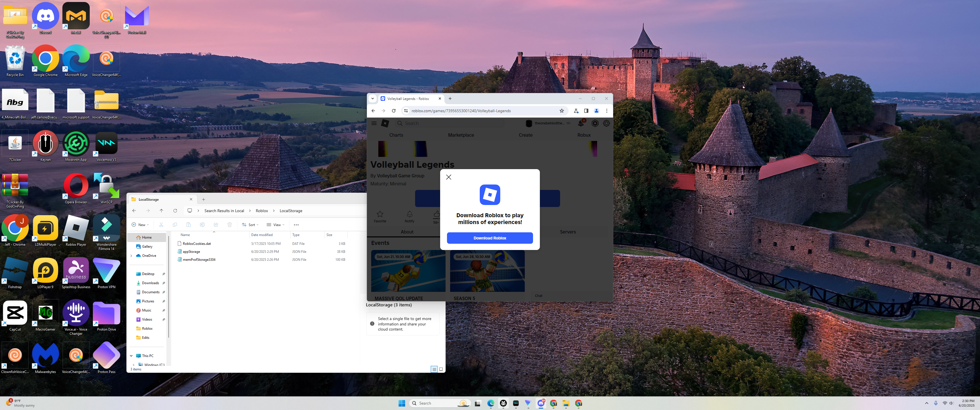Bookmark this page with the star icon
Screen dimensions: 980x410
coord(562,111)
